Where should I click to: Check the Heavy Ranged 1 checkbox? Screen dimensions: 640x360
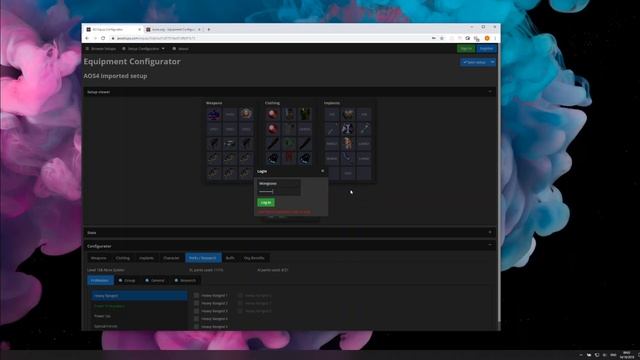click(x=196, y=295)
